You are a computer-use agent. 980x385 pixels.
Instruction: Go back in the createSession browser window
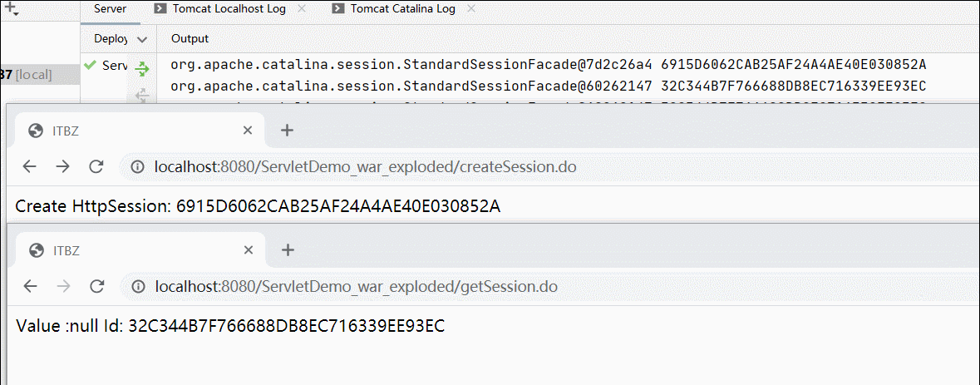pos(30,166)
